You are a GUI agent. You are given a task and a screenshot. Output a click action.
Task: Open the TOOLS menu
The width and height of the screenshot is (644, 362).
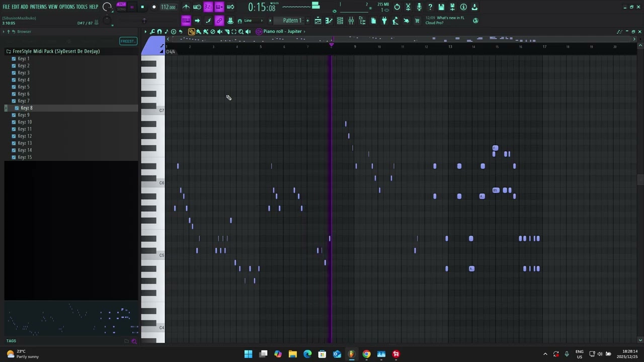(x=82, y=7)
